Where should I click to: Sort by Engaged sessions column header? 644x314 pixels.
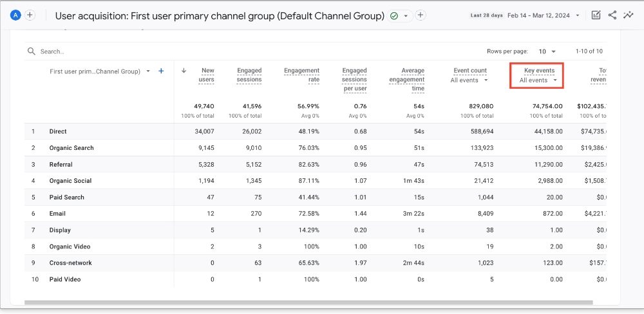click(249, 75)
